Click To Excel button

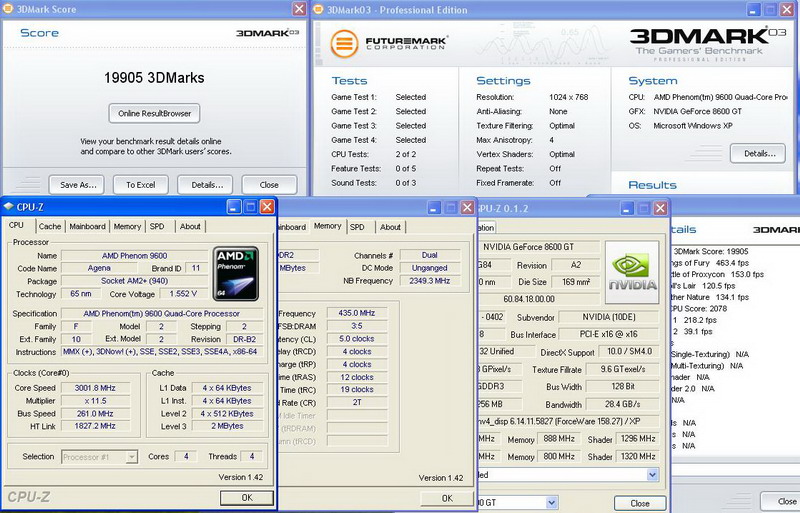pos(141,185)
